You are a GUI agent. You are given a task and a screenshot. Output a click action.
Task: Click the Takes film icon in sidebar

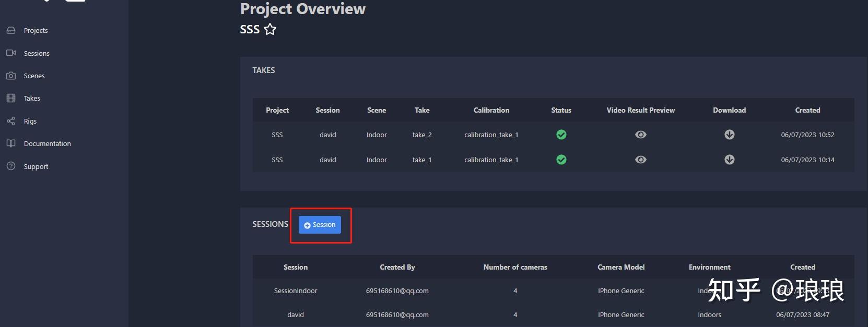[11, 98]
